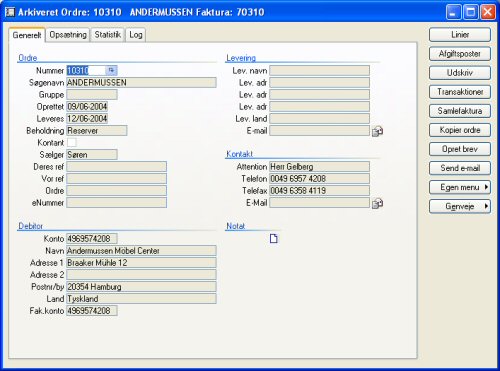Image resolution: width=500 pixels, height=371 pixels.
Task: Click the window icon in the title bar
Action: [x=11, y=12]
